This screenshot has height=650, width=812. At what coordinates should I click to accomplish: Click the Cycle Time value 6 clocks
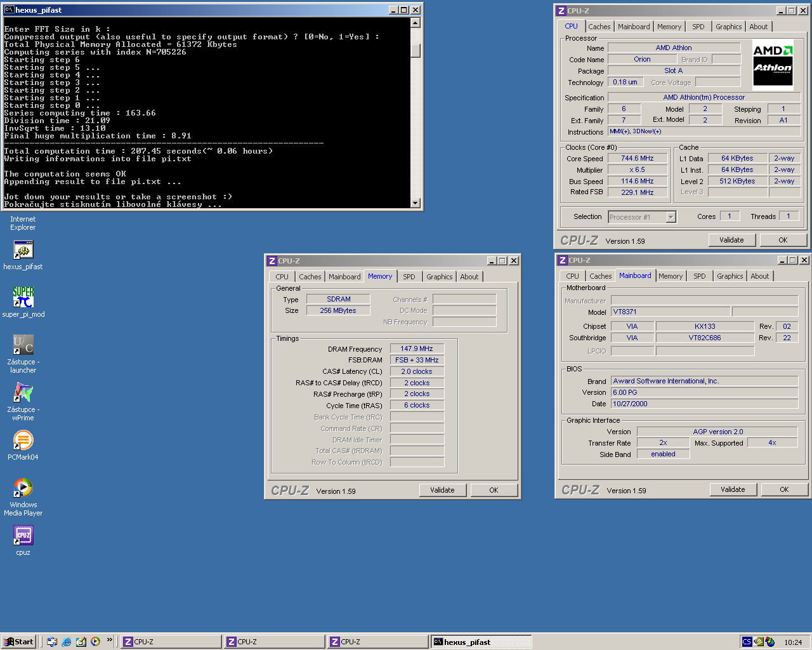click(x=417, y=405)
